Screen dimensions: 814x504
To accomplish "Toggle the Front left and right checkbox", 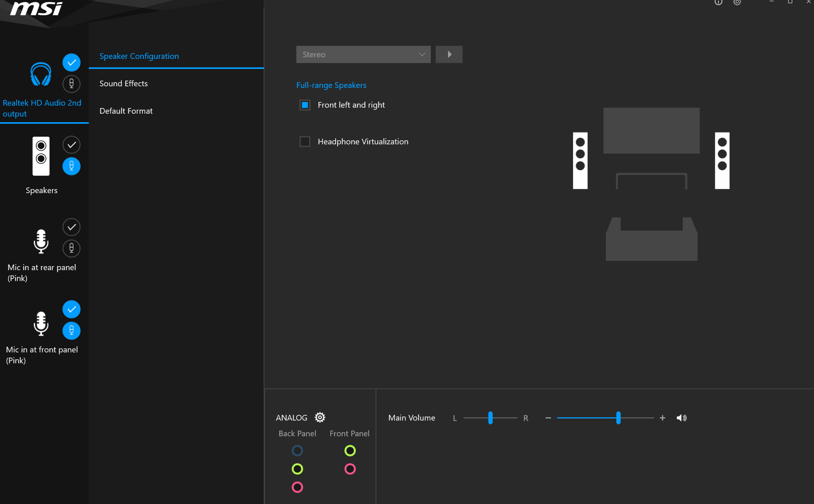I will (305, 105).
